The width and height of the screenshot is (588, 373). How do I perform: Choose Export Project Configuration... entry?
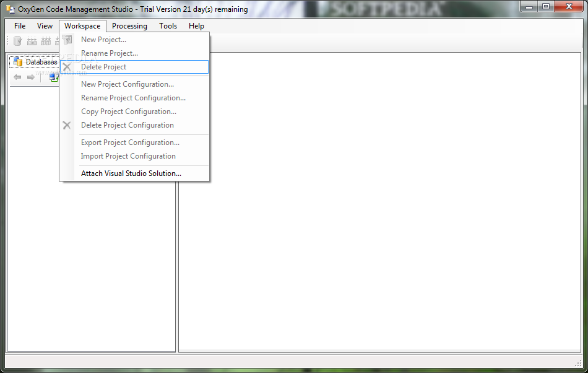134,143
